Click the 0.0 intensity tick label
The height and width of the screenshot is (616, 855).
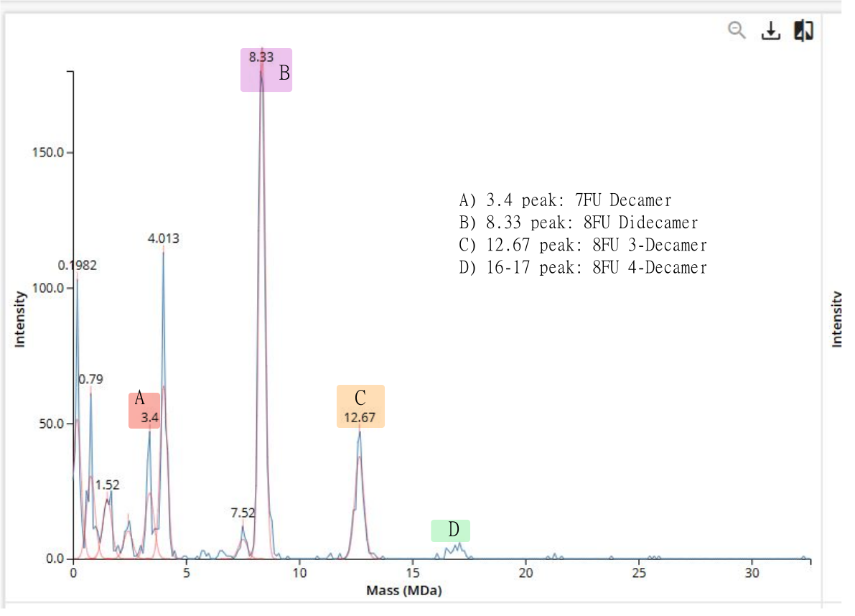point(55,559)
